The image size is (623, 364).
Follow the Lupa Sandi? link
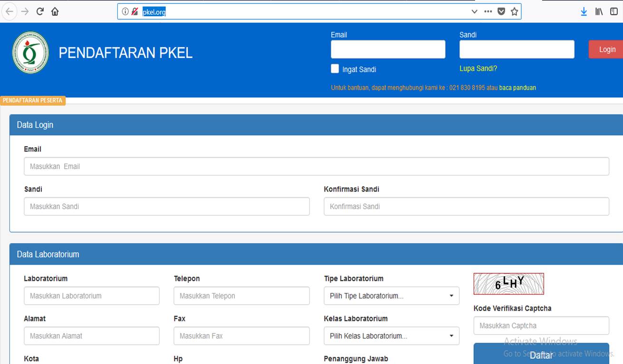click(478, 68)
